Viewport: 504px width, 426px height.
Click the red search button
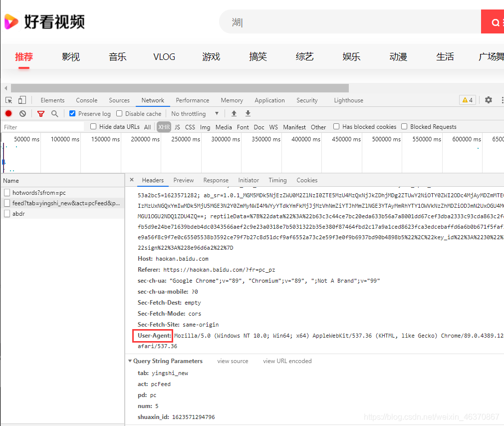(493, 21)
